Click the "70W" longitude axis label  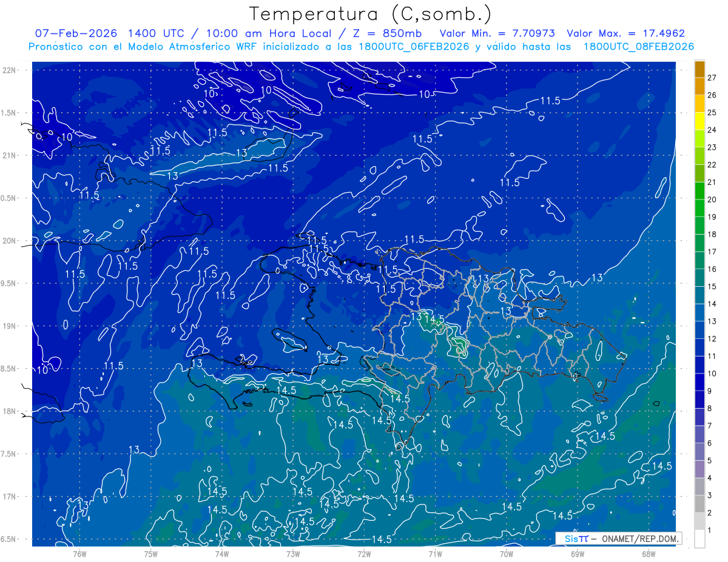(507, 554)
